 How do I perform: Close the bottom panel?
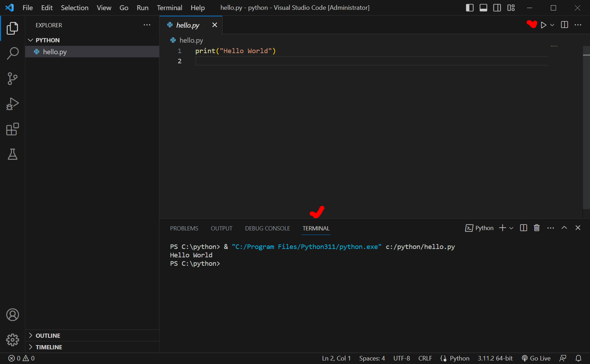click(578, 228)
